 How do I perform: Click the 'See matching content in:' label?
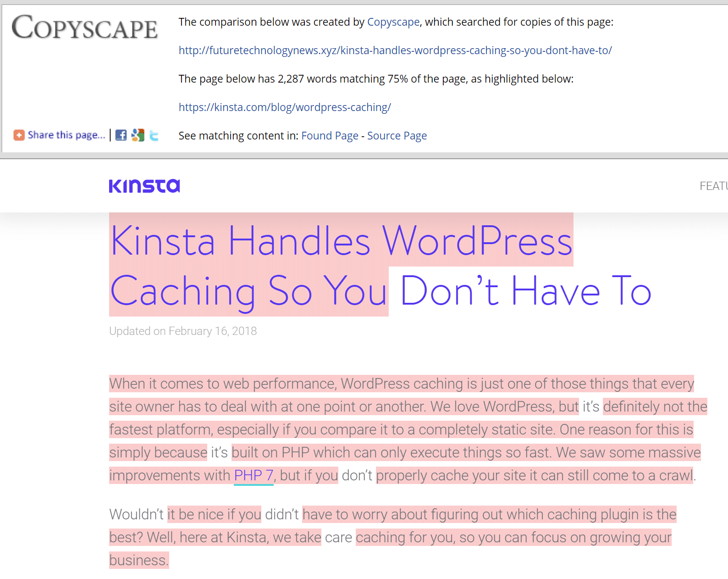tap(238, 136)
